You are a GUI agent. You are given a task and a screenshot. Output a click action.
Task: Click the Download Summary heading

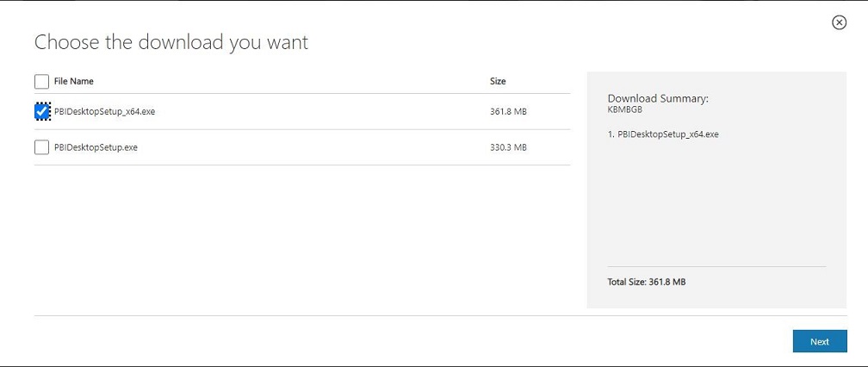click(658, 98)
